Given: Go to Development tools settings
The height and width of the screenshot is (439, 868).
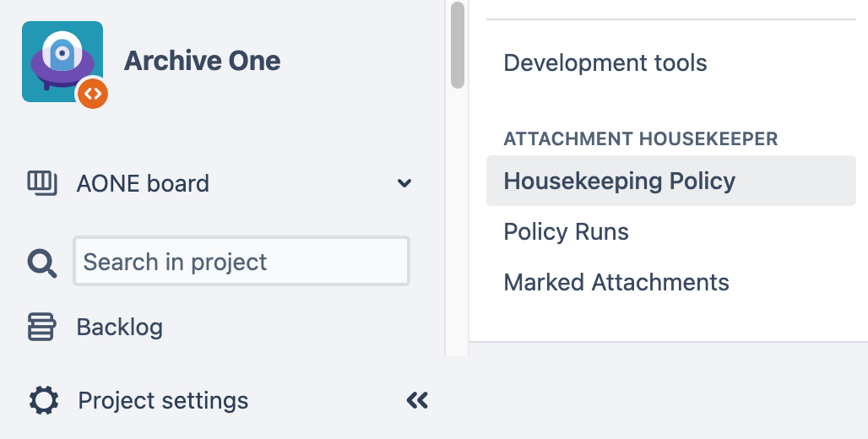Looking at the screenshot, I should click(605, 62).
